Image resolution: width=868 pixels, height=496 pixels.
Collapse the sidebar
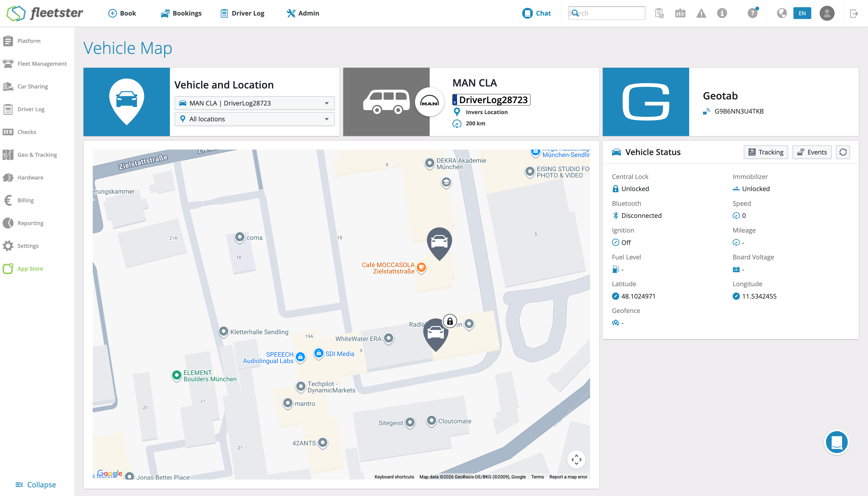(x=36, y=484)
